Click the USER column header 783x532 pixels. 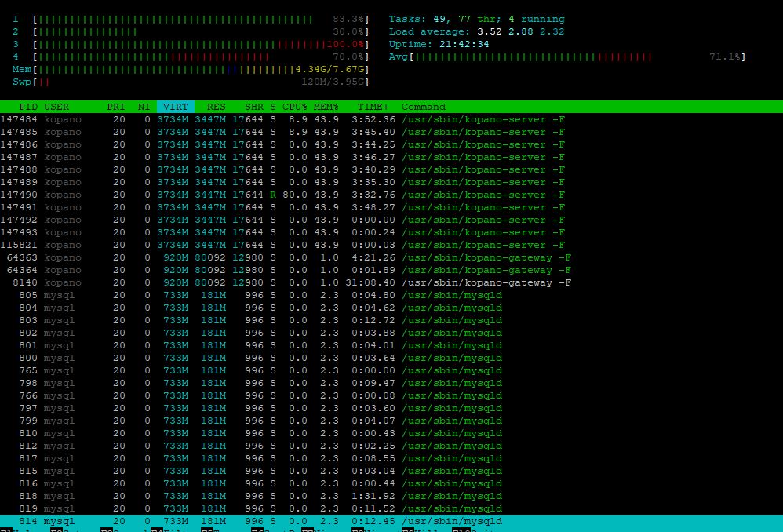click(56, 107)
